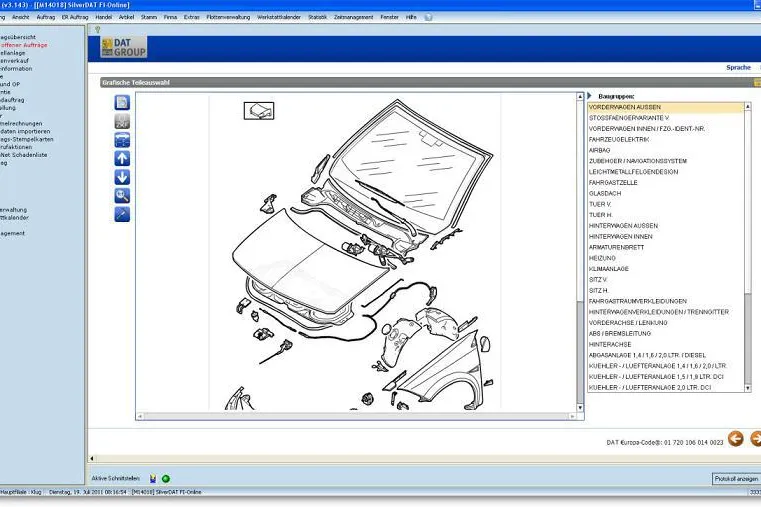Viewport: 761px width, 507px height.
Task: Collapse panel with bottom-left black arrow
Action: pos(92,458)
